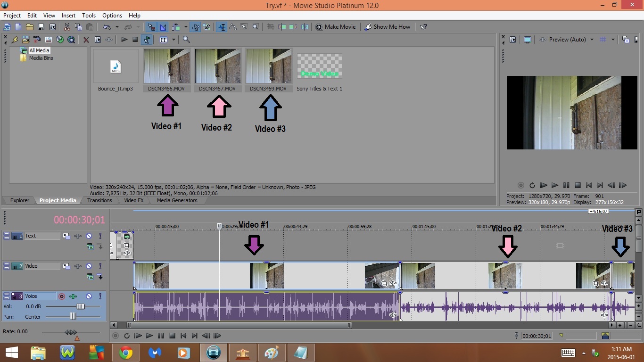Image resolution: width=644 pixels, height=362 pixels.
Task: Toggle Auto Preview in Project Media toolbar
Action: point(147,40)
